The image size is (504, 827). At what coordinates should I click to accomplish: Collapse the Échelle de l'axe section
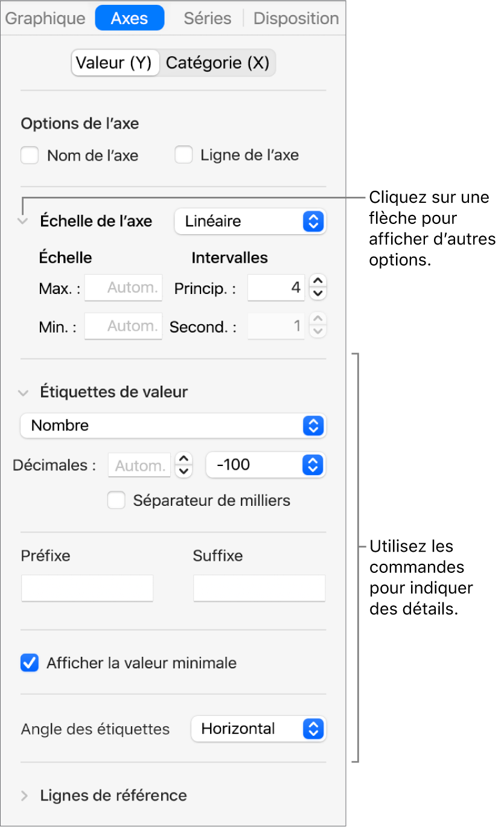pyautogui.click(x=24, y=222)
